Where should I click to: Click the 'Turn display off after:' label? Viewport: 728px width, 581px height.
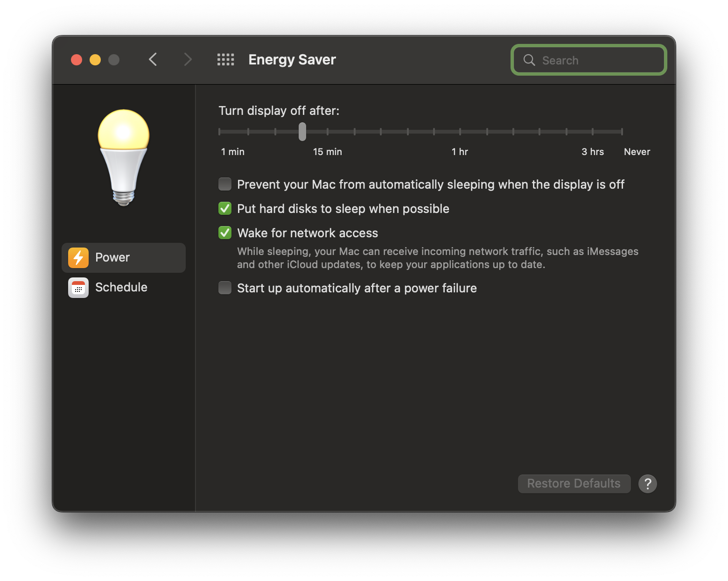tap(279, 111)
